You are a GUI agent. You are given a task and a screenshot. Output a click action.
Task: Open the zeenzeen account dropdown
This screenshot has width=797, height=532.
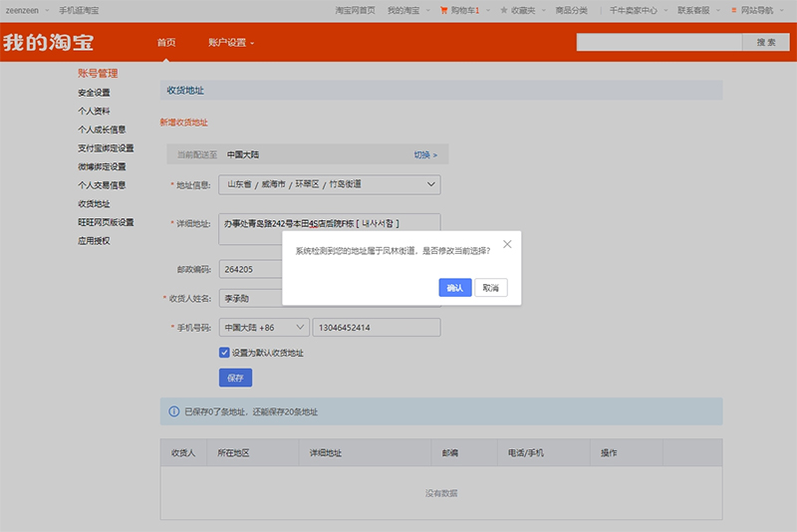tap(28, 10)
